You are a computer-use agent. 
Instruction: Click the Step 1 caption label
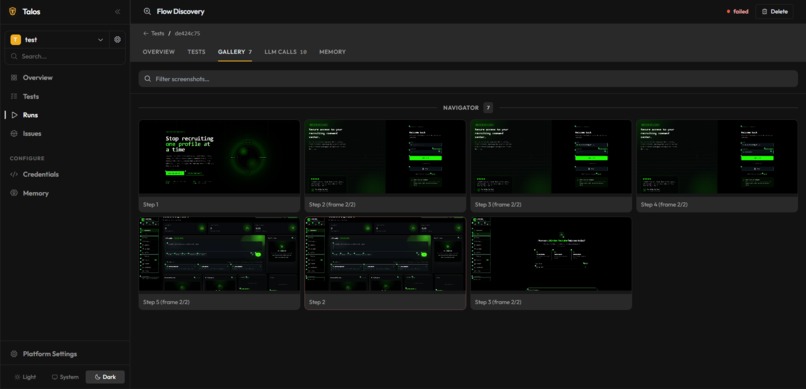click(151, 205)
